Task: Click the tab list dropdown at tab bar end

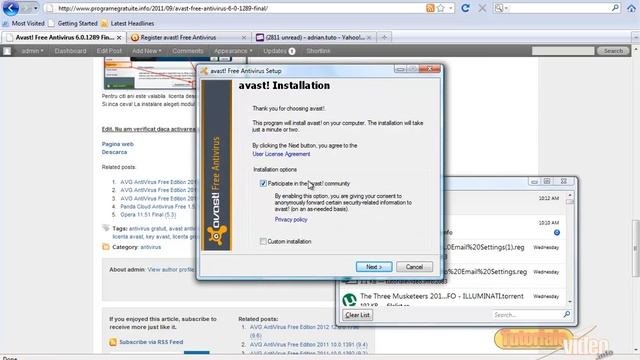Action: click(636, 38)
